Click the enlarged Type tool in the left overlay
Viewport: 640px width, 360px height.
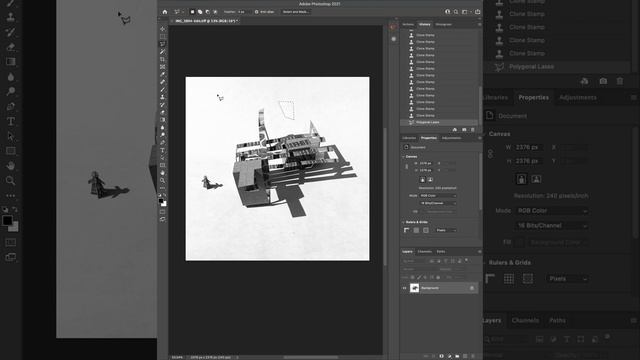pyautogui.click(x=11, y=121)
